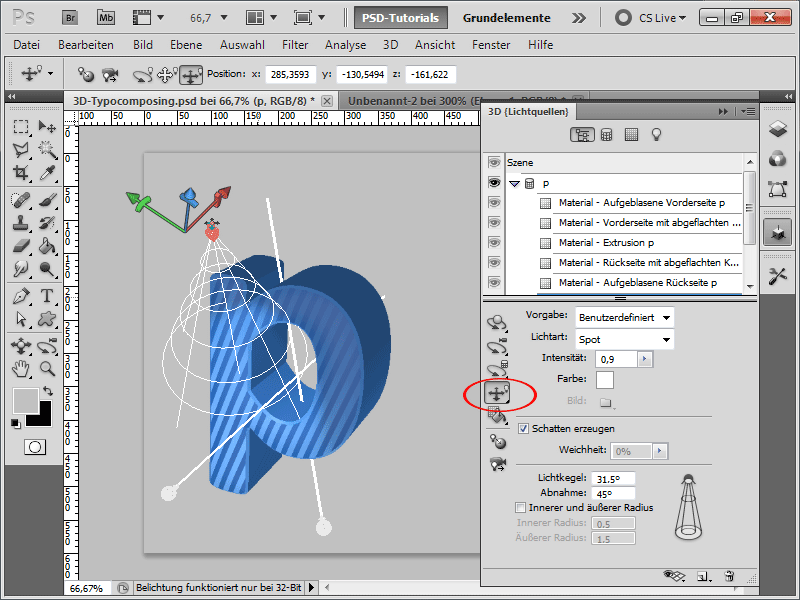Screen dimensions: 800x600
Task: Open the Datei menu
Action: [27, 45]
